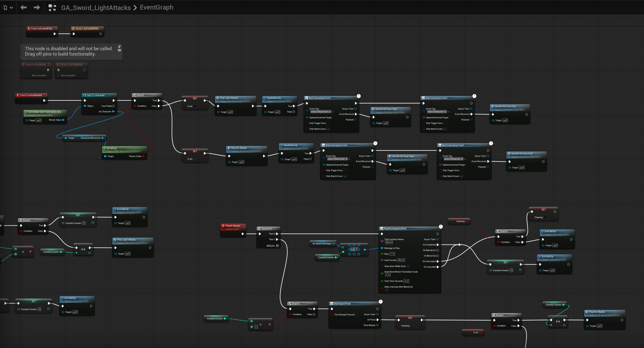The height and width of the screenshot is (348, 644).
Task: Click the On Blend Out exec pin
Action: tap(438, 256)
